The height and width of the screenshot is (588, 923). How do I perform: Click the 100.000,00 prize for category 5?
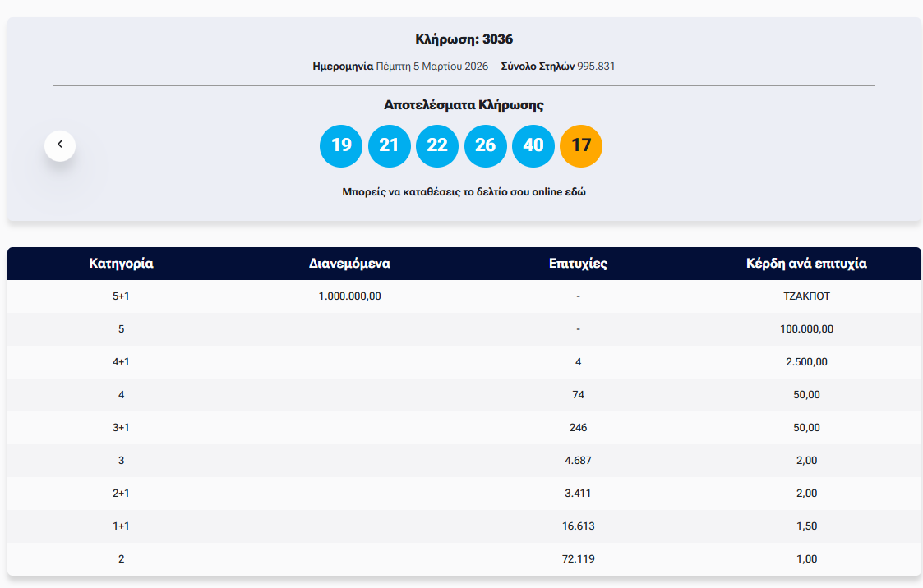[x=806, y=329]
